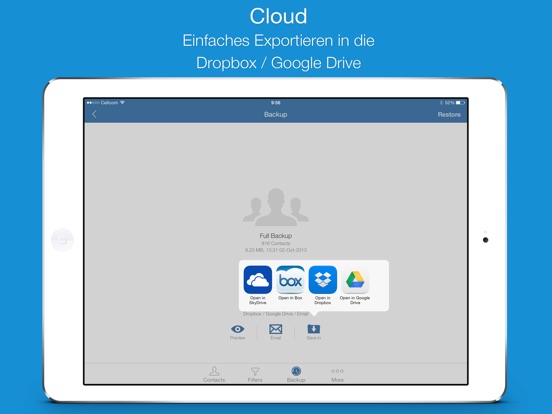Switch to the Contacts tab
Image resolution: width=552 pixels, height=414 pixels.
click(214, 374)
